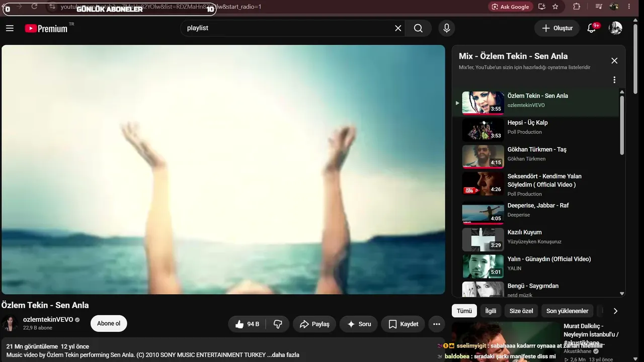
Task: Click "Deeperise, Jabbar - Raf" title text
Action: tap(538, 205)
